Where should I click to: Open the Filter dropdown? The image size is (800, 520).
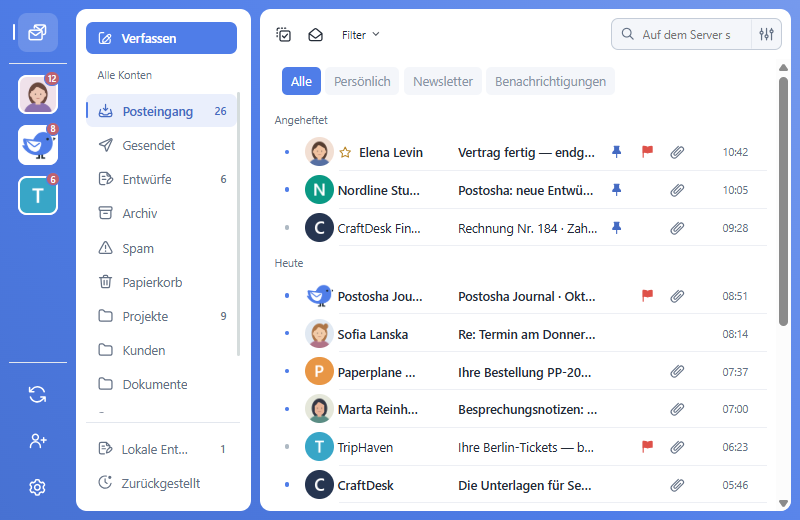[x=361, y=35]
